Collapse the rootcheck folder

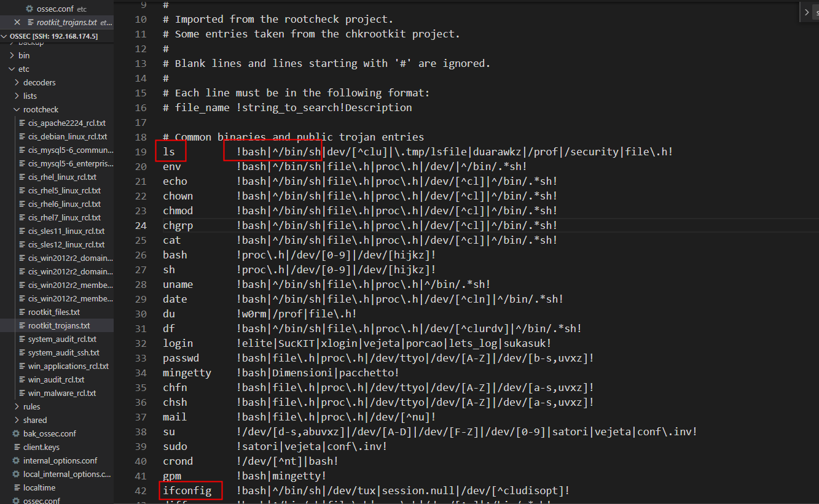coord(17,109)
